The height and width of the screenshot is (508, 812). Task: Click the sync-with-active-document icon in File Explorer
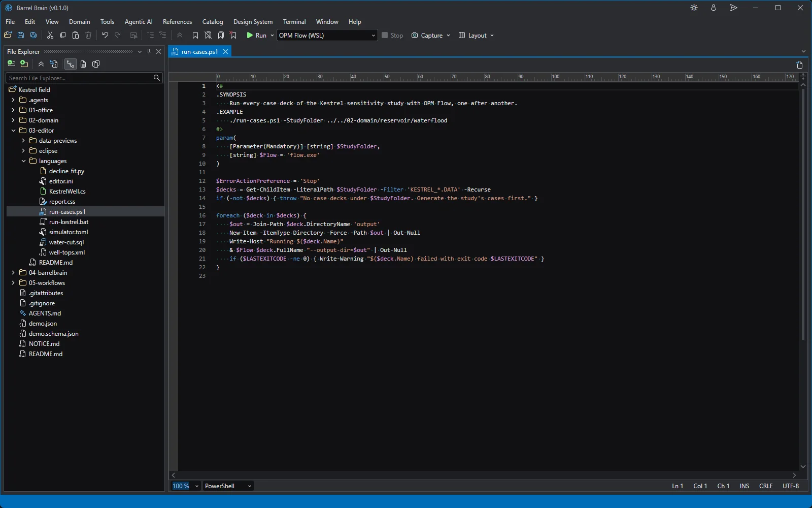(54, 64)
